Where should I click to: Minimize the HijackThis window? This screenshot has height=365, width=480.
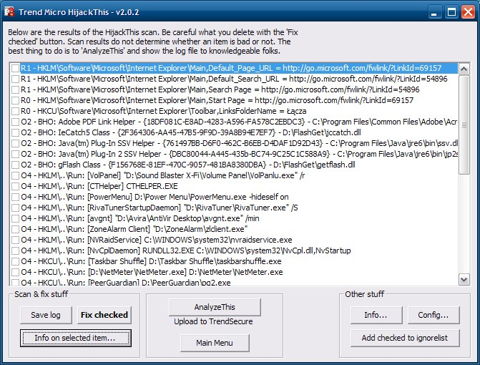(x=434, y=12)
